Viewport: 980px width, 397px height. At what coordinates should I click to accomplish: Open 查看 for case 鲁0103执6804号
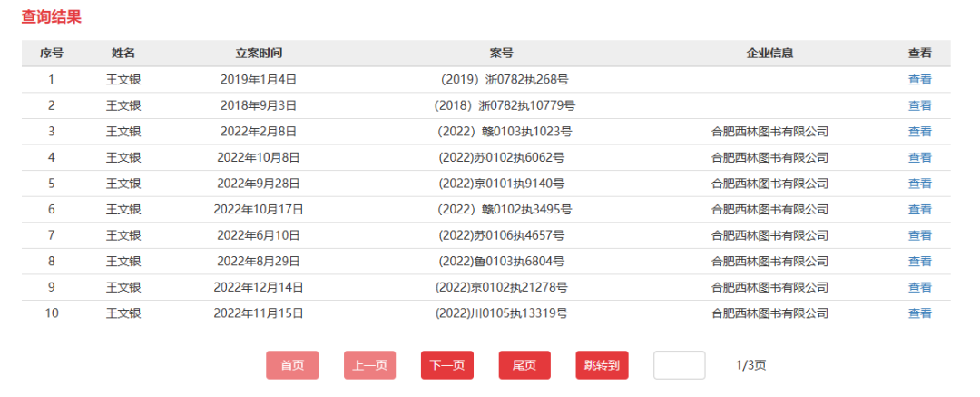coord(919,262)
